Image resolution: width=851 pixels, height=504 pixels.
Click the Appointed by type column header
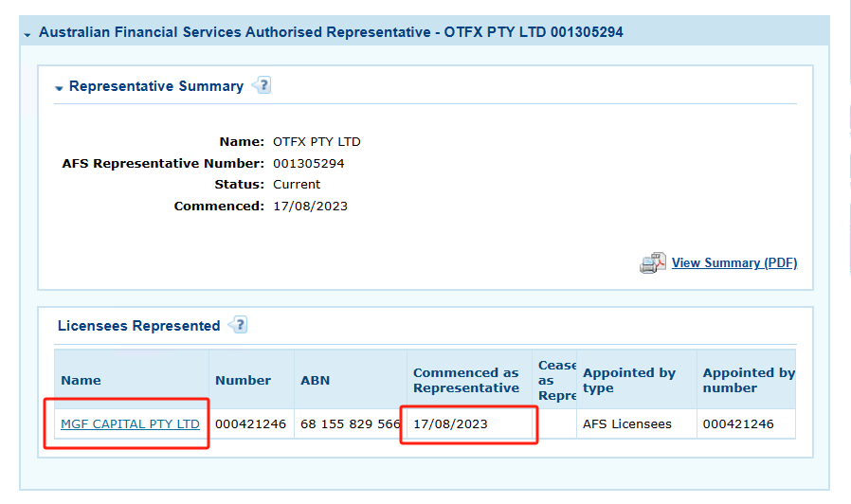click(x=629, y=380)
